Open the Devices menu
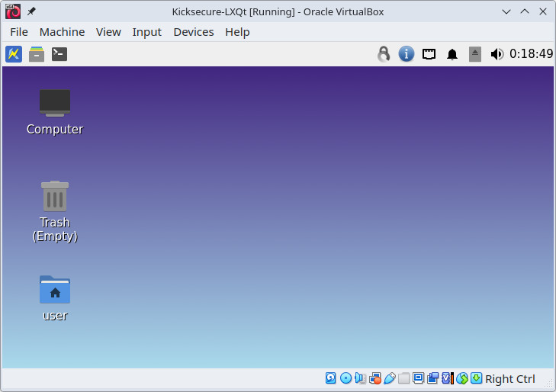This screenshot has width=556, height=392. coord(194,31)
